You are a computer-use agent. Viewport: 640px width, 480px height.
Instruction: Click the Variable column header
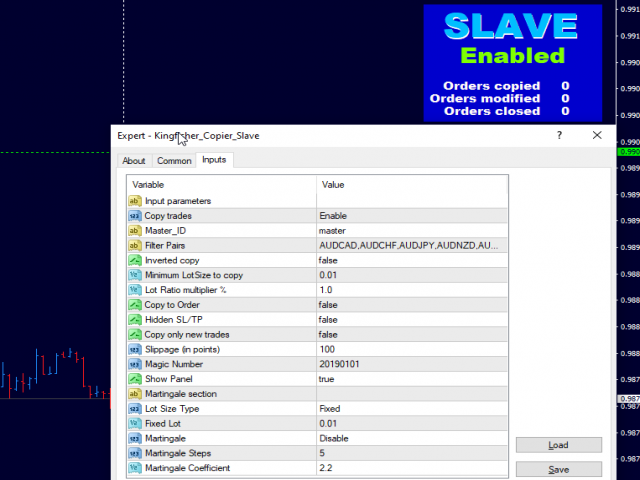(x=222, y=184)
